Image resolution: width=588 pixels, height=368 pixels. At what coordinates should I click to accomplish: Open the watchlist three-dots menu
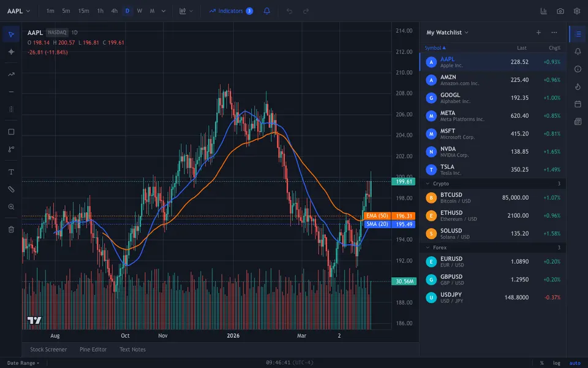pyautogui.click(x=554, y=33)
